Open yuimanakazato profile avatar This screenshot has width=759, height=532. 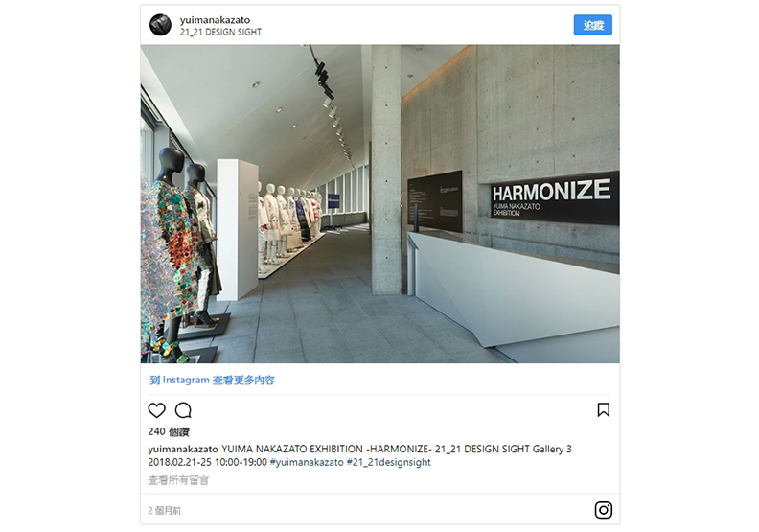(160, 25)
